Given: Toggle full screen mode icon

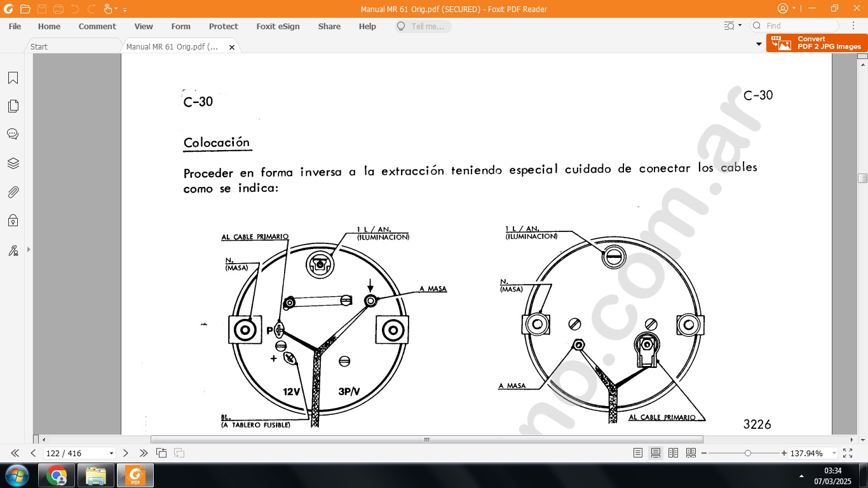Looking at the screenshot, I should pos(848,453).
